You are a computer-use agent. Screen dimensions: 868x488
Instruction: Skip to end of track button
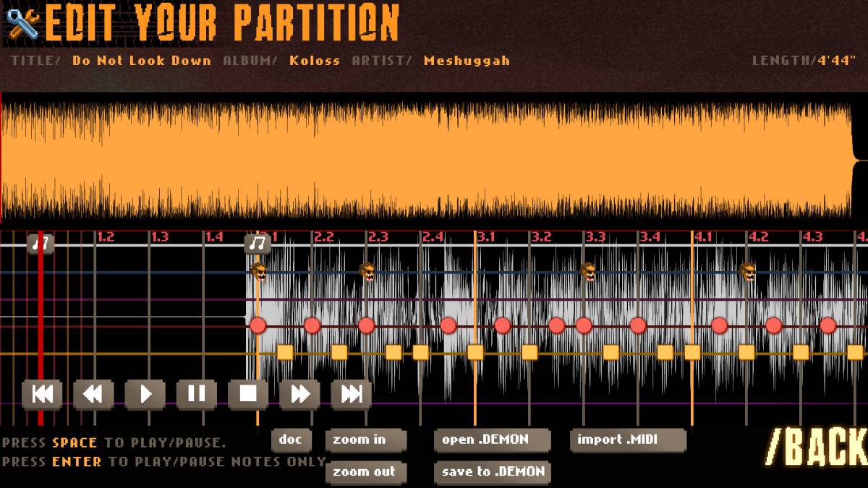(x=352, y=394)
